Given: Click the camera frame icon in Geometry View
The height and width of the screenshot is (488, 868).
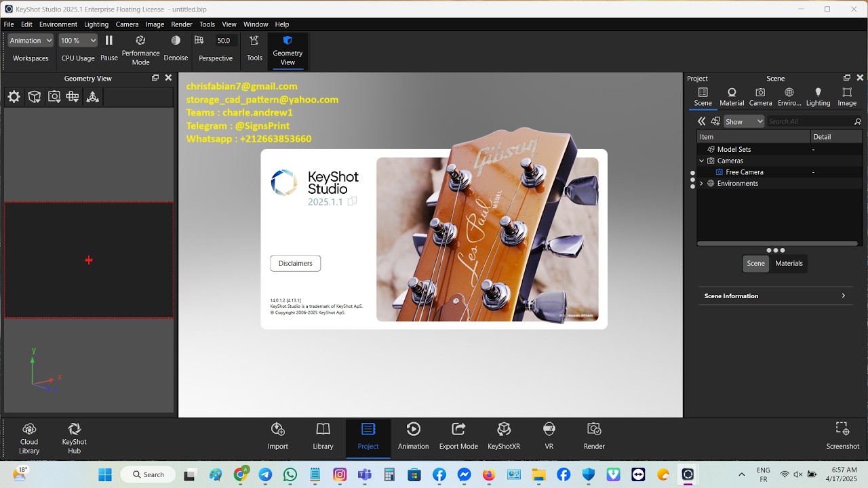Looking at the screenshot, I should (54, 97).
